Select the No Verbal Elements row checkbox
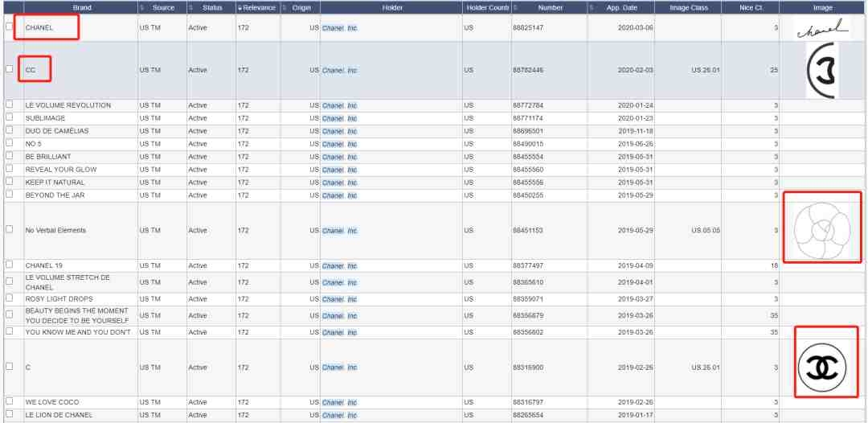The width and height of the screenshot is (868, 423). click(x=10, y=229)
